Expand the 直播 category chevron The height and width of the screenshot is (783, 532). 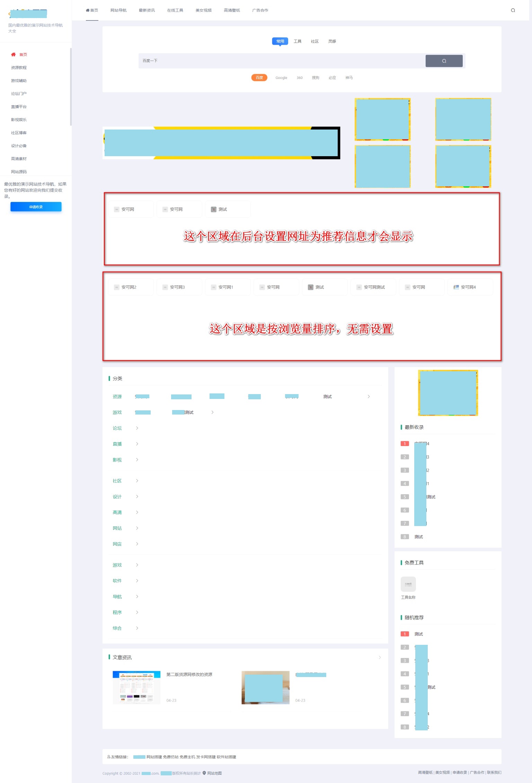(x=137, y=444)
